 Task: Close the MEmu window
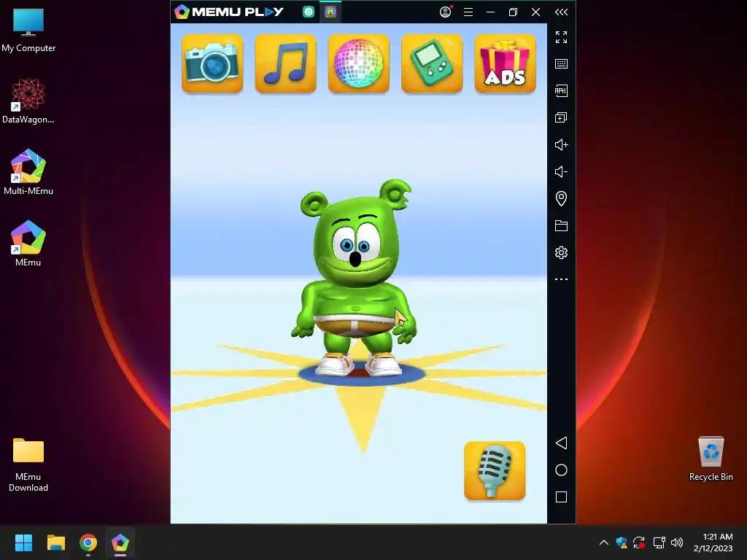click(536, 12)
